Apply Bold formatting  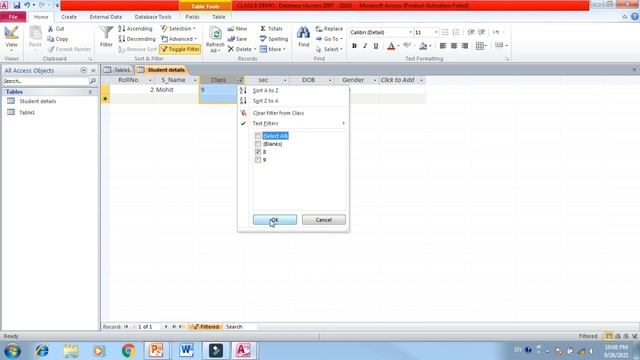tap(354, 46)
